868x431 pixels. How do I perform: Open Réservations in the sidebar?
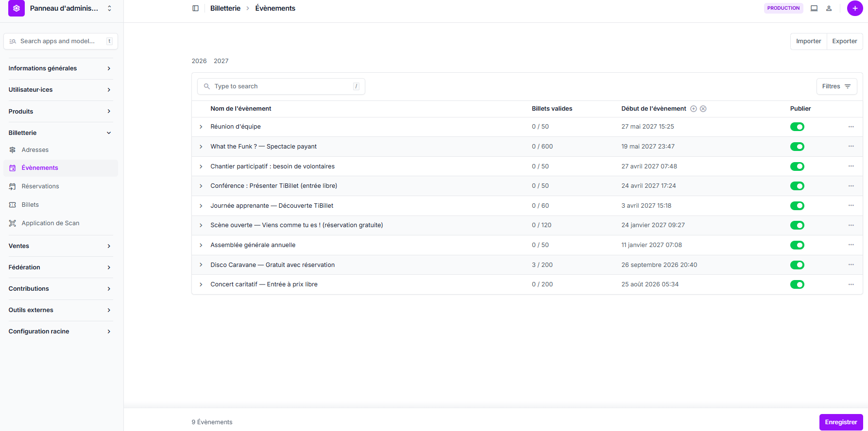click(x=40, y=186)
